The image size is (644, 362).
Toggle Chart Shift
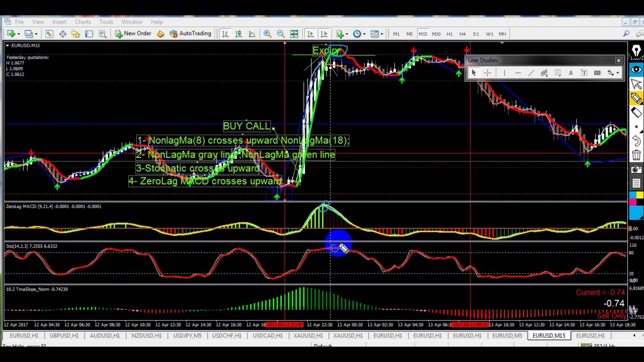[324, 34]
